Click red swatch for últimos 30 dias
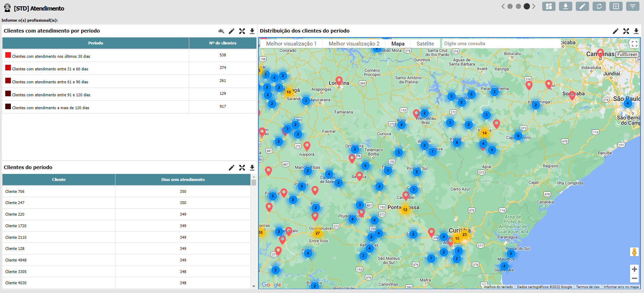The width and height of the screenshot is (644, 293). (x=8, y=55)
